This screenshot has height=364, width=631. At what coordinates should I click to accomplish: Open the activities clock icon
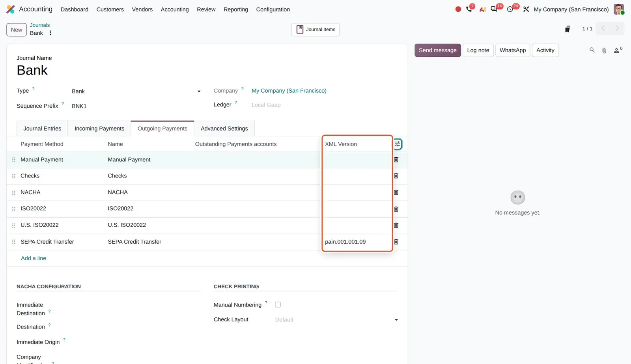point(510,9)
